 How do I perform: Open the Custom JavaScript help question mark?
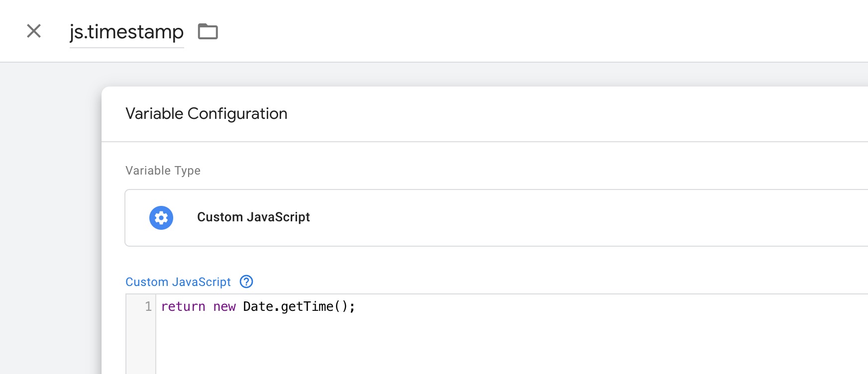click(246, 281)
